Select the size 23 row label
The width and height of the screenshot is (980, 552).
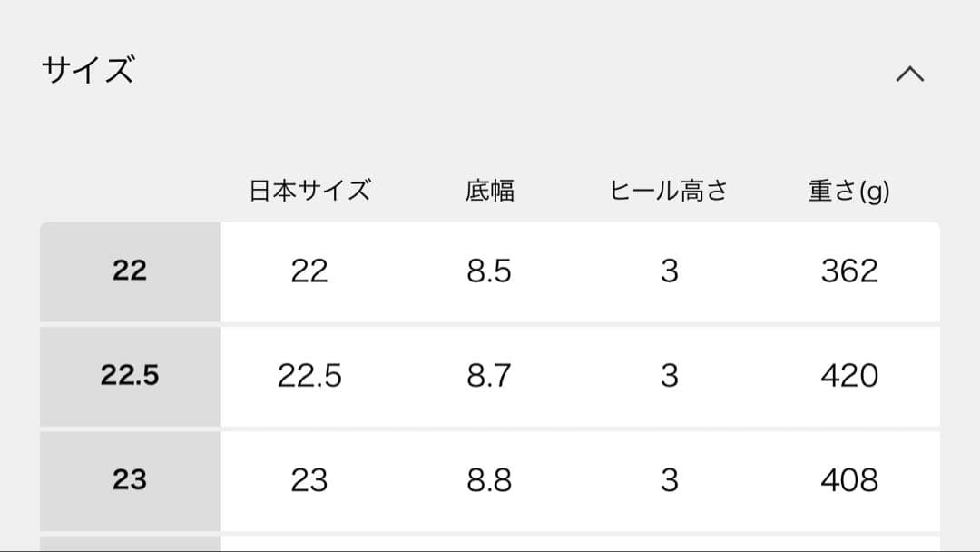(129, 478)
